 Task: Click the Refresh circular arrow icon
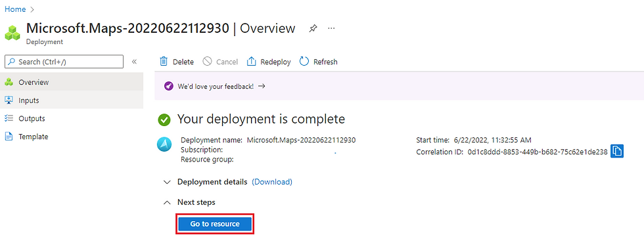tap(304, 62)
